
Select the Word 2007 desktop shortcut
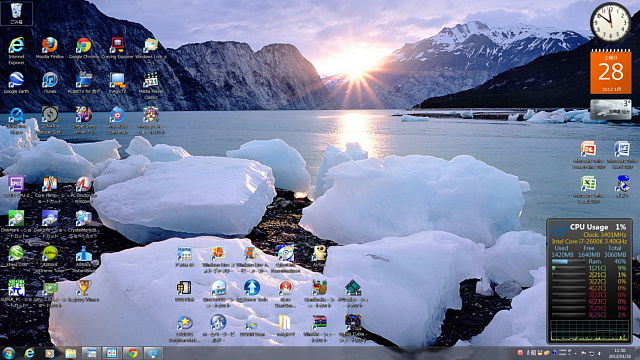pyautogui.click(x=622, y=154)
